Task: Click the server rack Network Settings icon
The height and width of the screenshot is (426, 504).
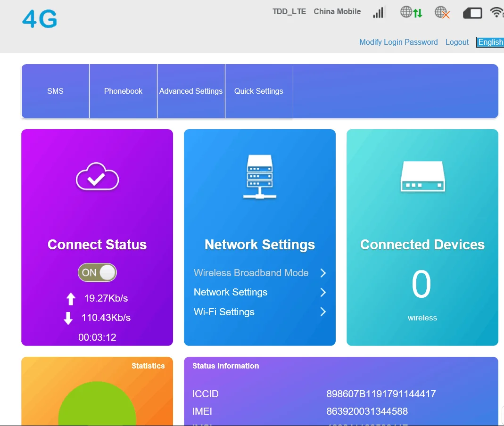Action: click(260, 177)
